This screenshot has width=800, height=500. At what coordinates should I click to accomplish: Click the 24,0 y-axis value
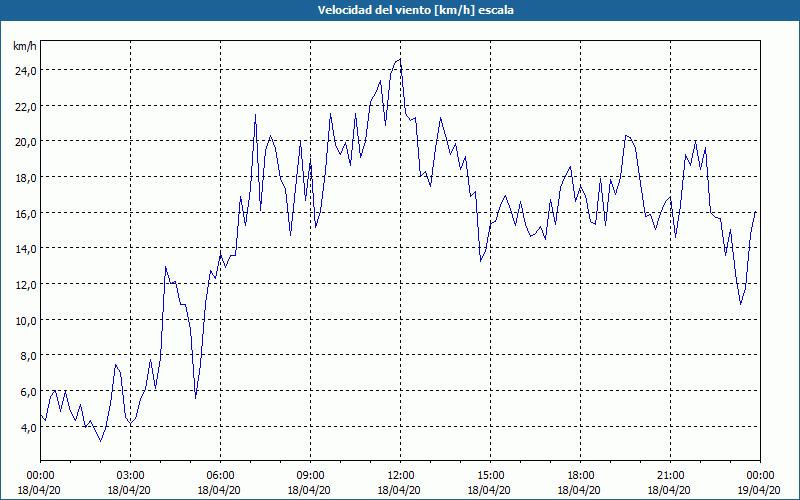coord(24,71)
